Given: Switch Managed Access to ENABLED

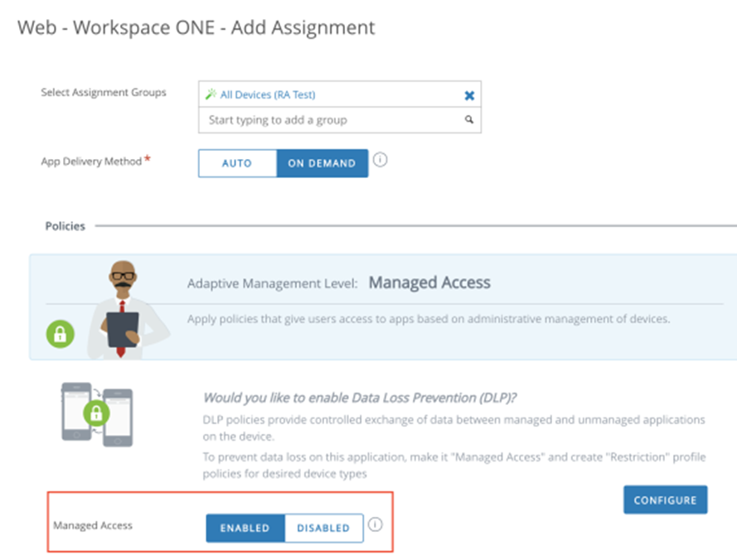Looking at the screenshot, I should (245, 528).
